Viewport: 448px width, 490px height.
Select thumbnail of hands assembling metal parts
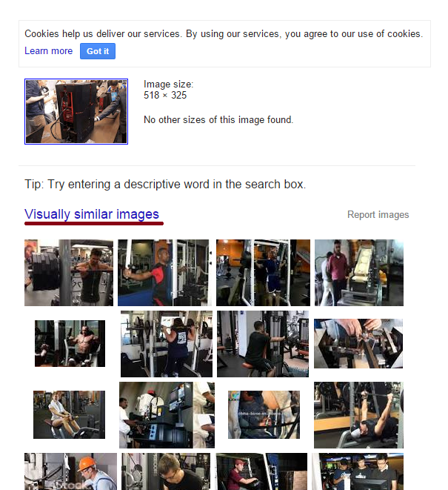(358, 343)
